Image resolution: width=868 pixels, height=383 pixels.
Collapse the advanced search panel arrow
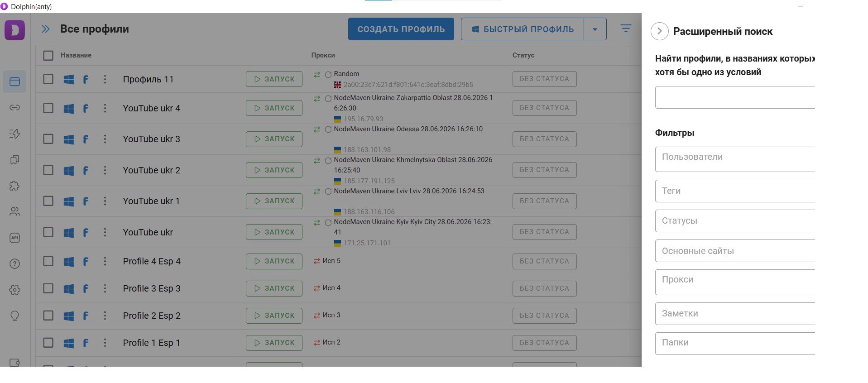tap(660, 31)
